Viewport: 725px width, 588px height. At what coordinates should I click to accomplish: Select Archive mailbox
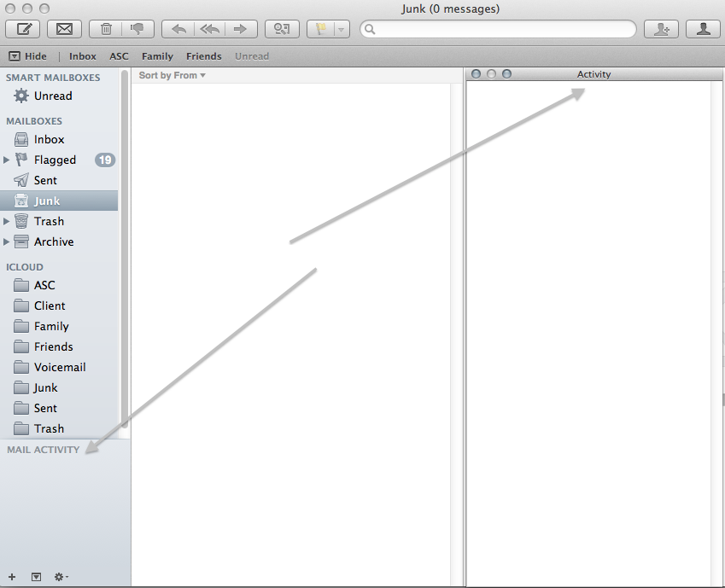(59, 242)
